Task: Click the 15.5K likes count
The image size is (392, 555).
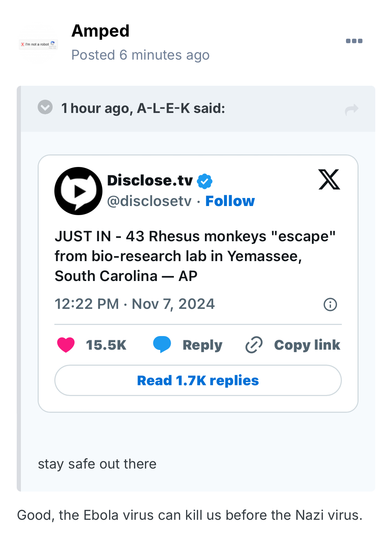Action: [106, 345]
